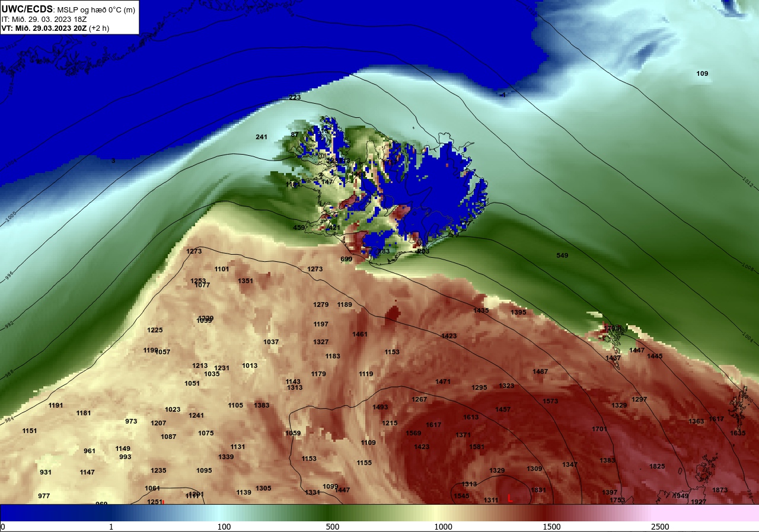Click the value 1445
The image size is (759, 532).
(655, 356)
